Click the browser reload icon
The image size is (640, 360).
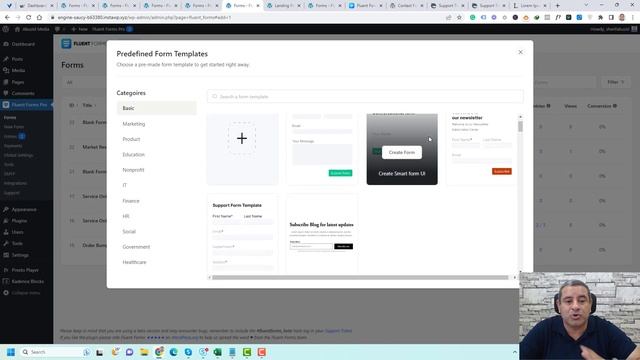(29, 18)
